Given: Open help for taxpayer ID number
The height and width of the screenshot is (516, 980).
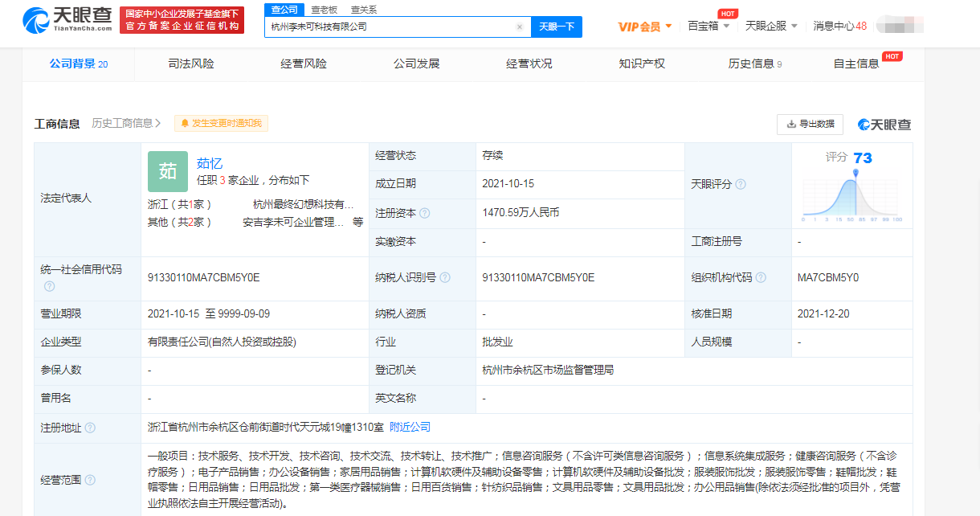Looking at the screenshot, I should (445, 277).
